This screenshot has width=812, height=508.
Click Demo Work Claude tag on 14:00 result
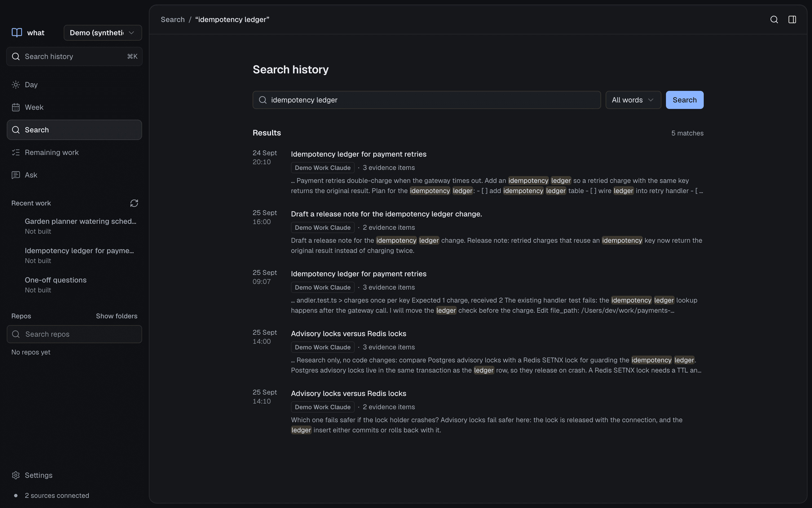(323, 347)
